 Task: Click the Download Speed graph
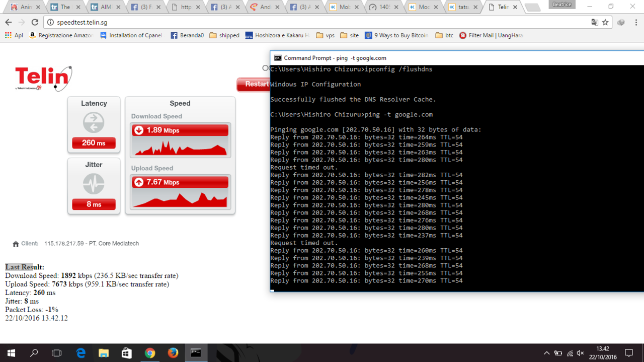point(180,147)
